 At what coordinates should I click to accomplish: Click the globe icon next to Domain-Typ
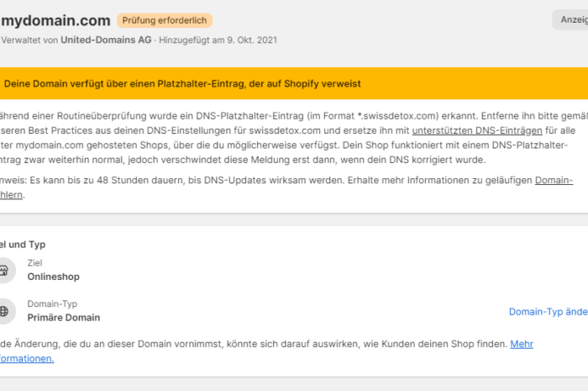click(x=3, y=311)
